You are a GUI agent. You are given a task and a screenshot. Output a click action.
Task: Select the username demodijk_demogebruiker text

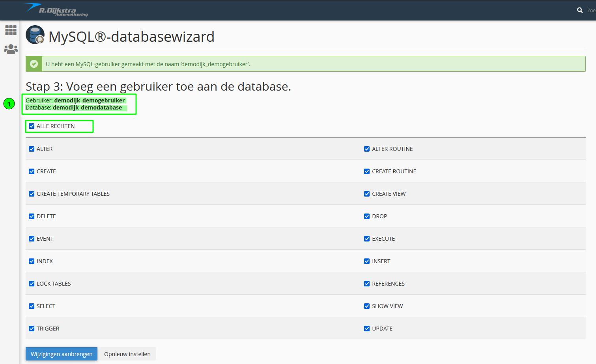click(x=90, y=100)
